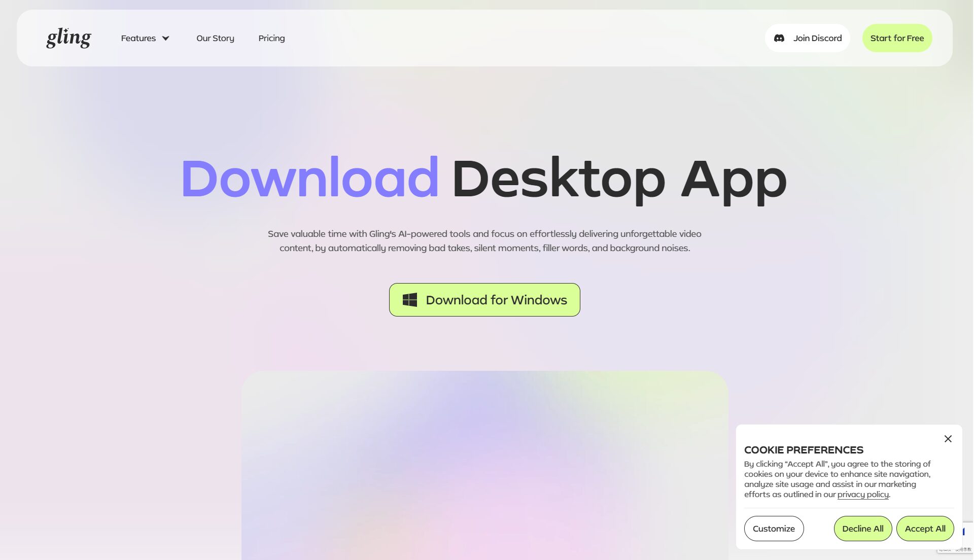The image size is (974, 560).
Task: Click Customize cookie settings
Action: pos(773,529)
